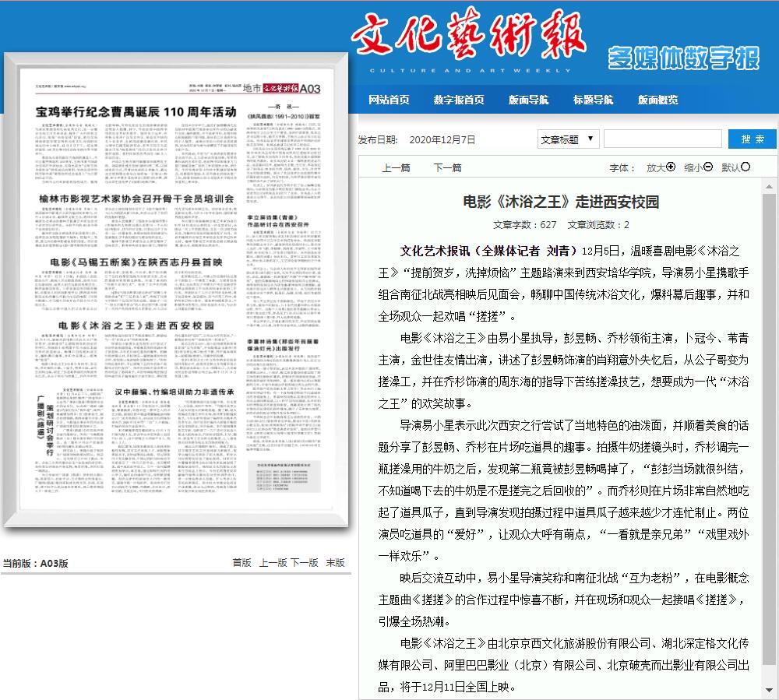
Task: Click the font enlarge (放大) plus icon
Action: pos(671,167)
